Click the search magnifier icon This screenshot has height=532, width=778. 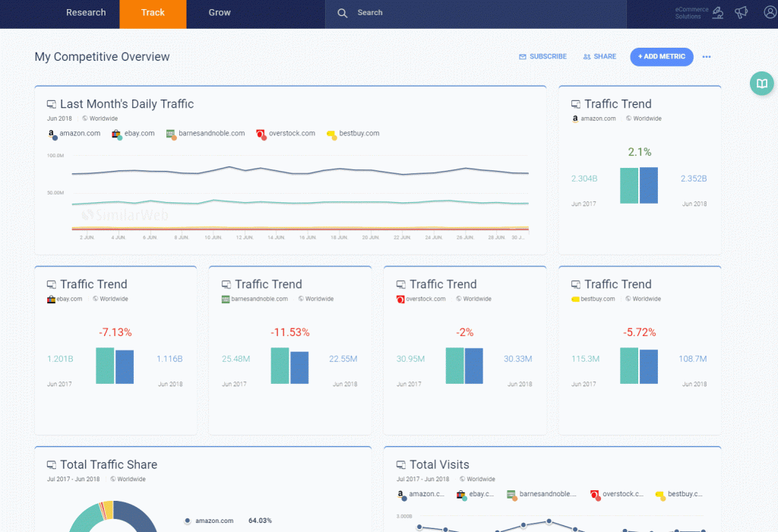tap(343, 13)
